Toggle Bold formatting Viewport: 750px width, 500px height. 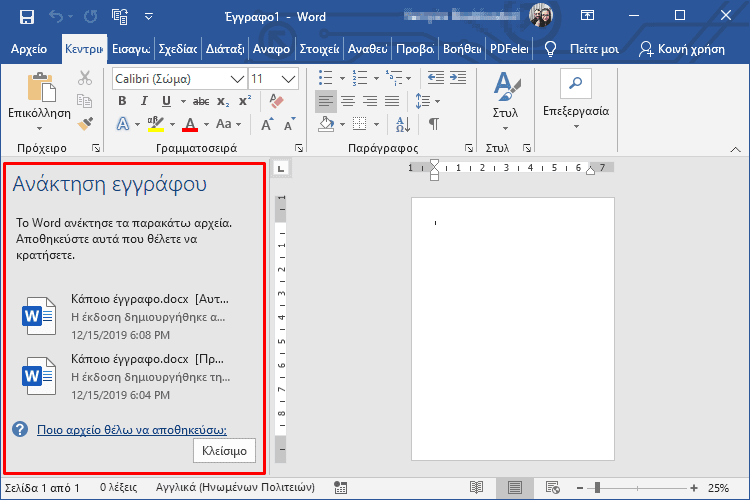point(122,101)
